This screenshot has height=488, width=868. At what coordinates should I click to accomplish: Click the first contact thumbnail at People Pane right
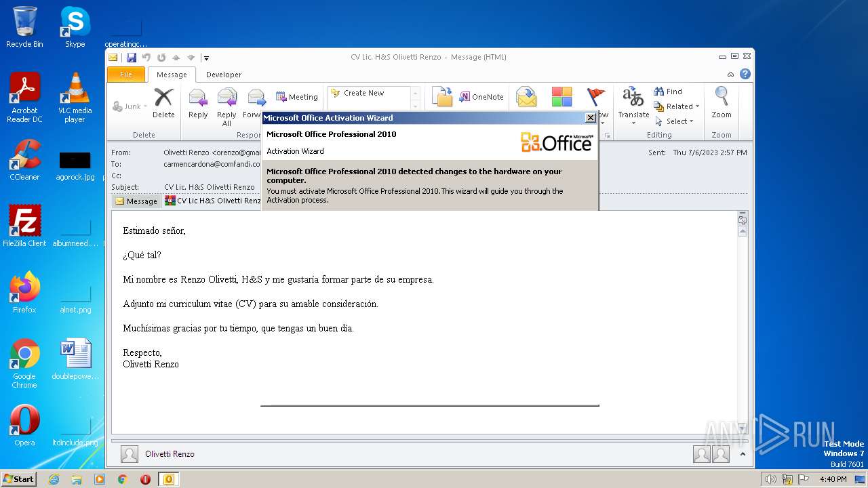(702, 454)
